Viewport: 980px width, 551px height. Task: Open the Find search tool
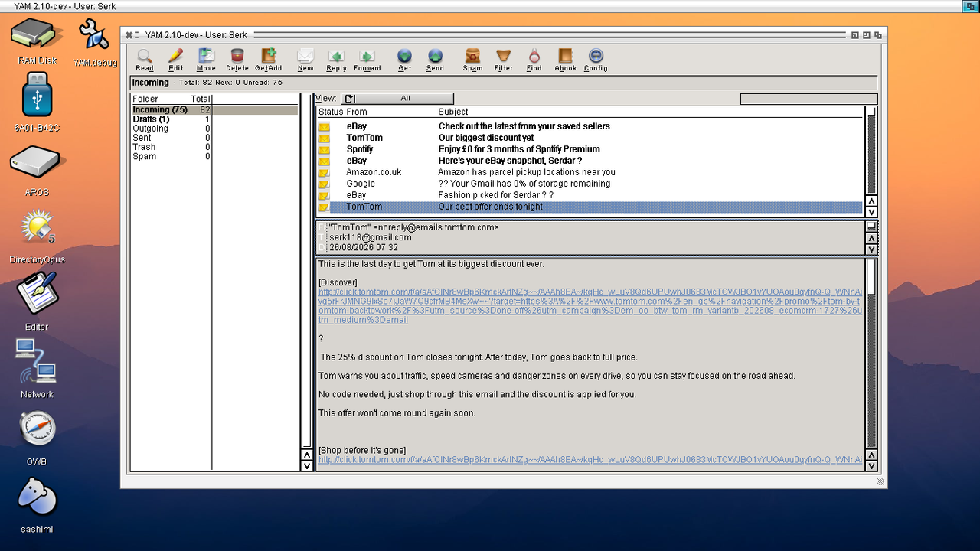click(x=534, y=60)
